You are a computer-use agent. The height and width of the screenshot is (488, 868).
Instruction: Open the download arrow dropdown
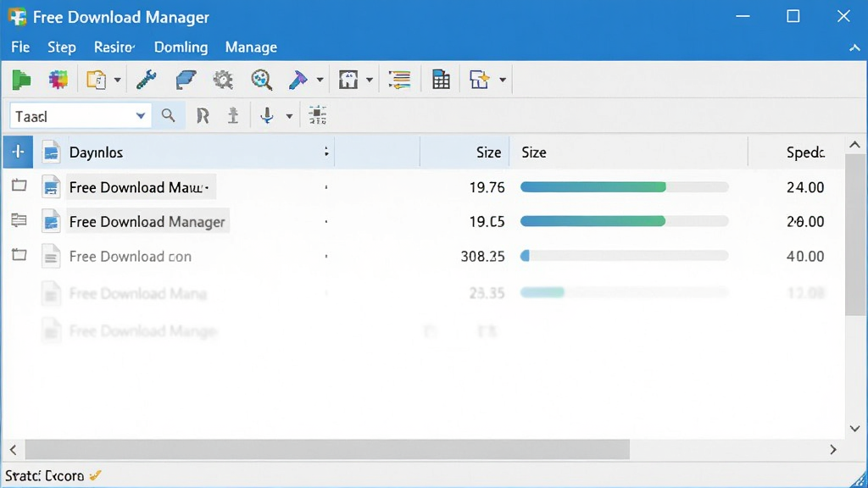coord(289,116)
